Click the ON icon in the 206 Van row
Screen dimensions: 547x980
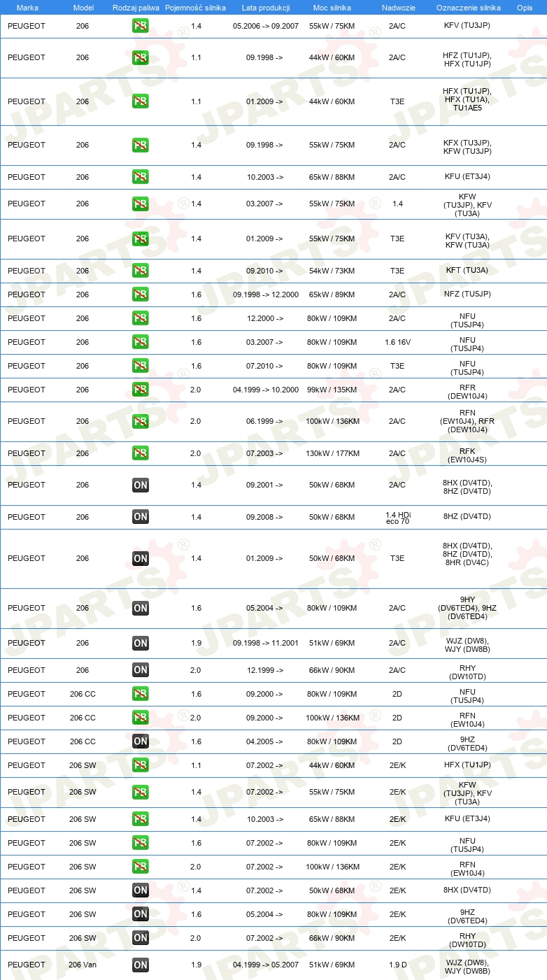141,965
